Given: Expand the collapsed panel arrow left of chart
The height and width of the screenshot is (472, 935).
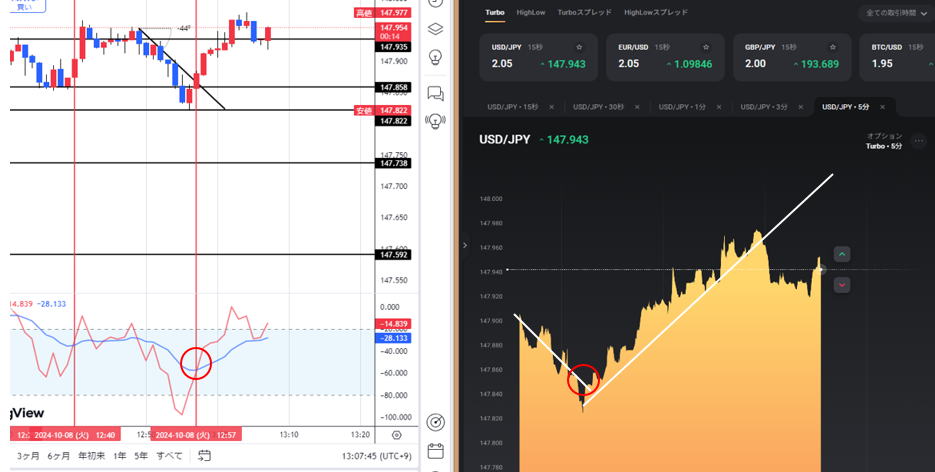Looking at the screenshot, I should 464,244.
